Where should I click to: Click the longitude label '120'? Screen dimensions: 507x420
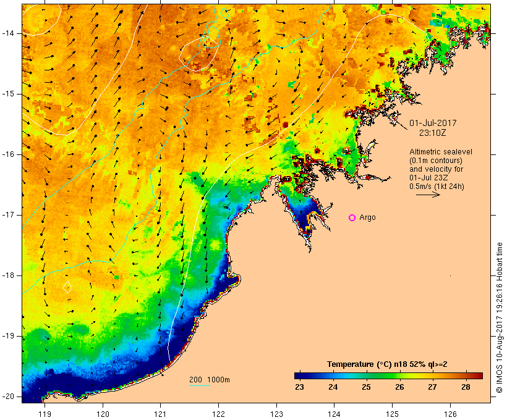[103, 414]
